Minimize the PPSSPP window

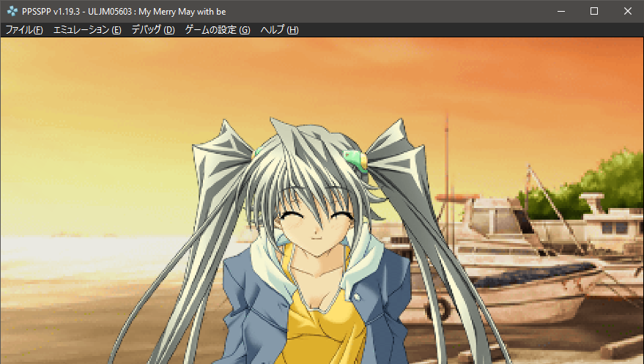click(561, 12)
